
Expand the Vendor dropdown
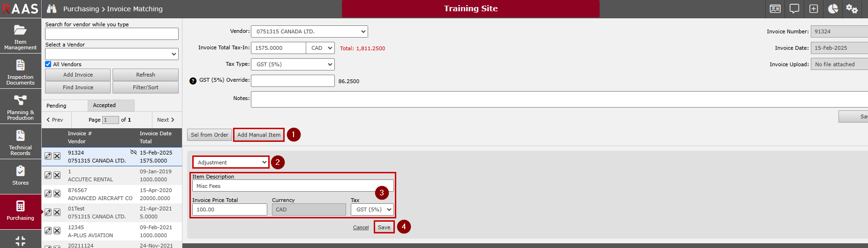coord(309,31)
